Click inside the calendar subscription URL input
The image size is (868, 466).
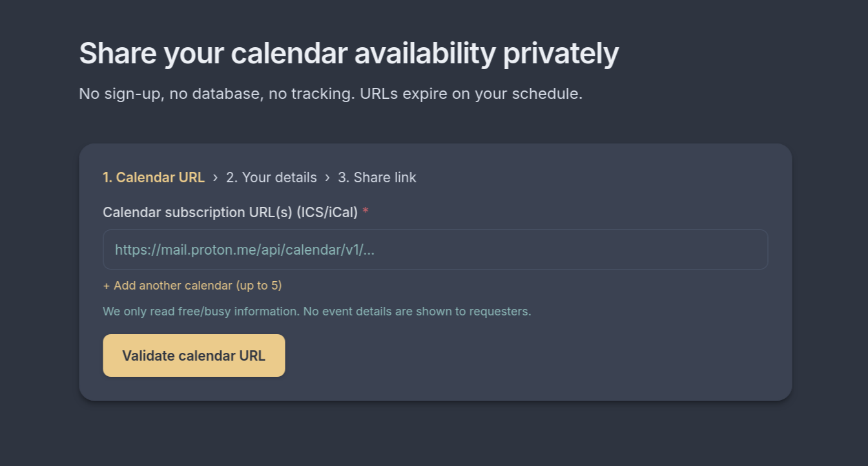click(435, 249)
